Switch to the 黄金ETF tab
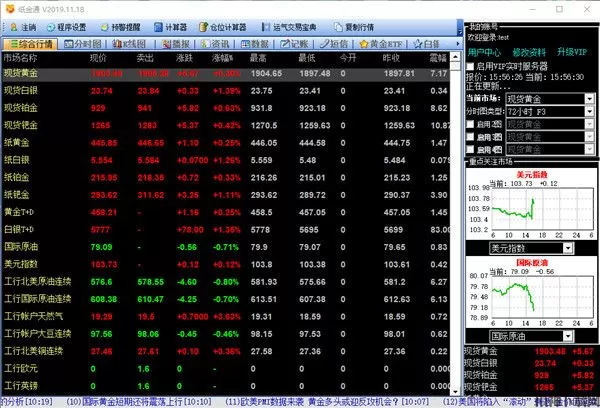 pyautogui.click(x=381, y=44)
